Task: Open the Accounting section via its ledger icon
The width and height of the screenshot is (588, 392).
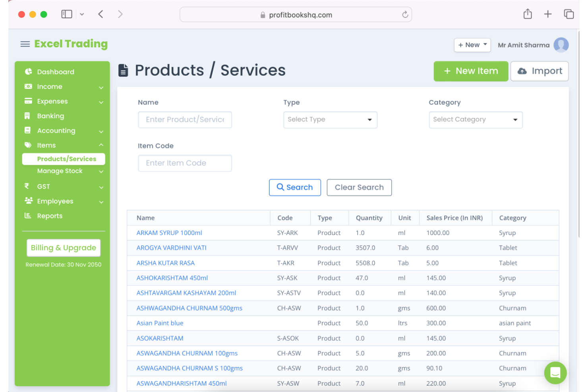Action: 28,130
